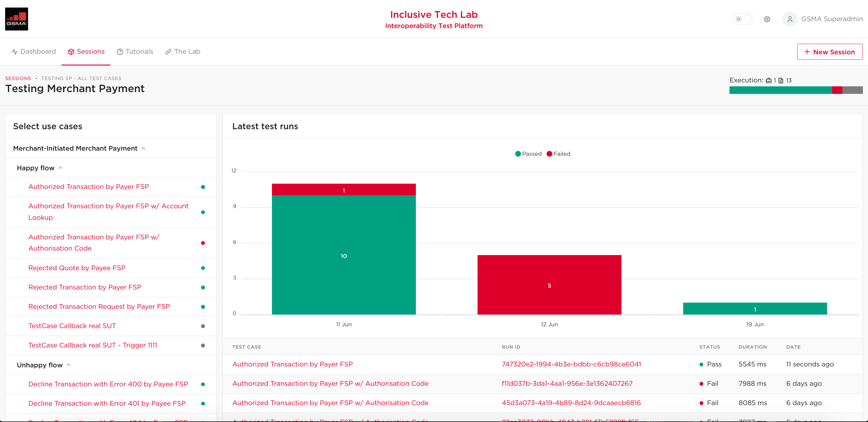868x422 pixels.
Task: Click the green passed segment of execution bar
Action: [x=780, y=90]
